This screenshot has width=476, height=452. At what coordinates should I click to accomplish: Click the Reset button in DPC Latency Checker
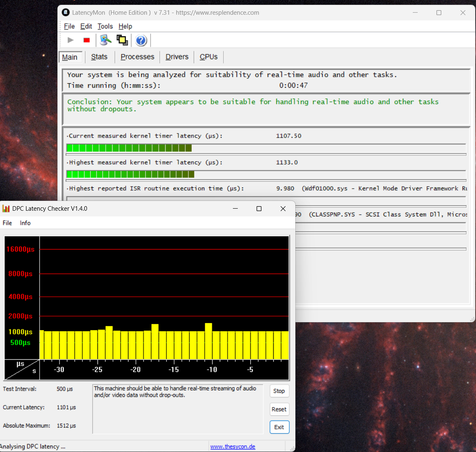click(x=279, y=409)
